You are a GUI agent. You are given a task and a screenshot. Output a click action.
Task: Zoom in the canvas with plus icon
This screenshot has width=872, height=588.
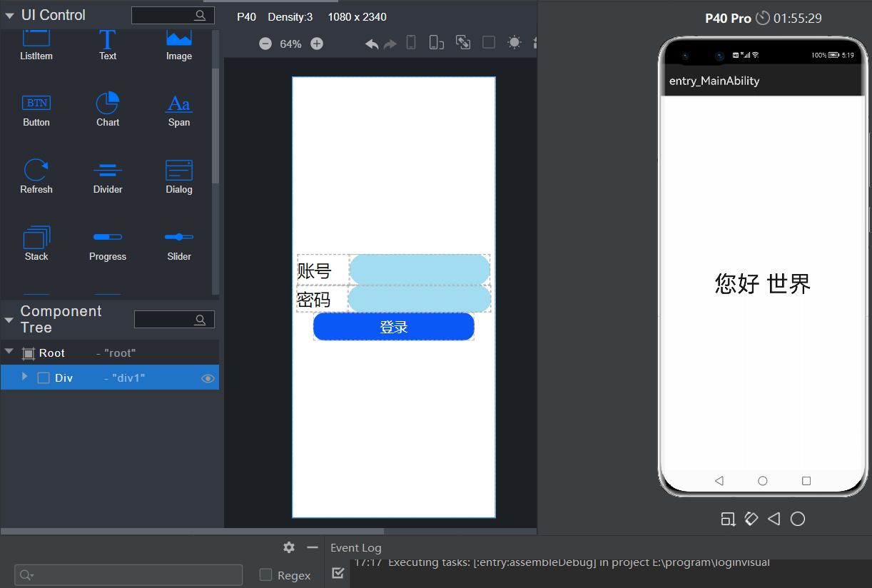click(317, 44)
